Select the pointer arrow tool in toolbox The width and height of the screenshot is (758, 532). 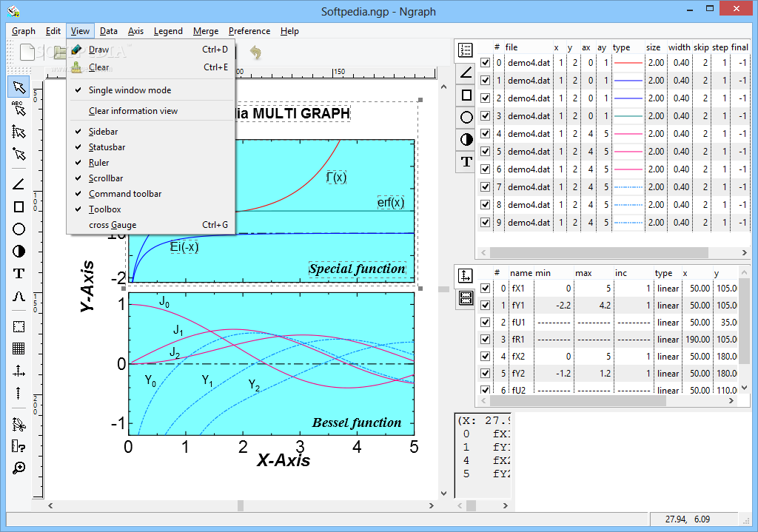point(19,87)
